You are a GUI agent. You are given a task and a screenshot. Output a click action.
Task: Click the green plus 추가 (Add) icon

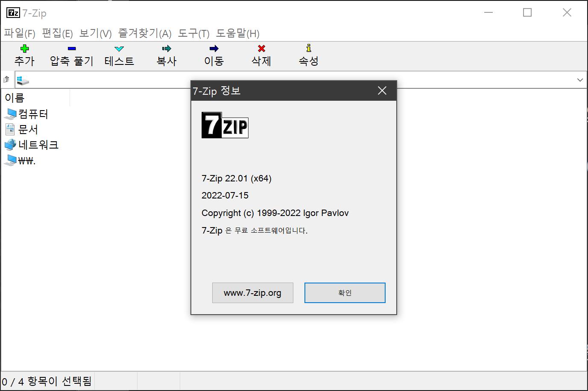tap(25, 49)
